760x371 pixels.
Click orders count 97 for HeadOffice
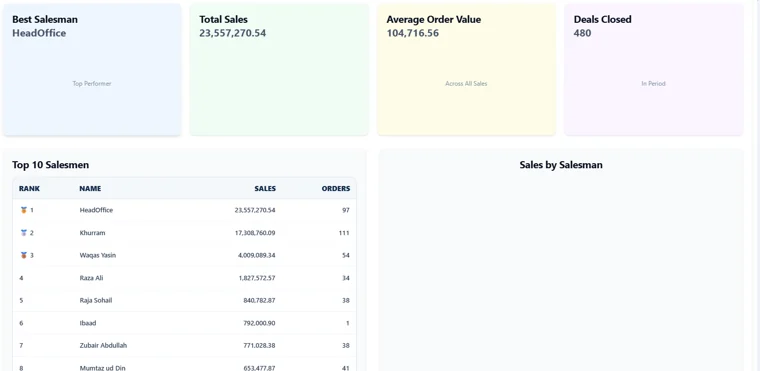coord(346,210)
